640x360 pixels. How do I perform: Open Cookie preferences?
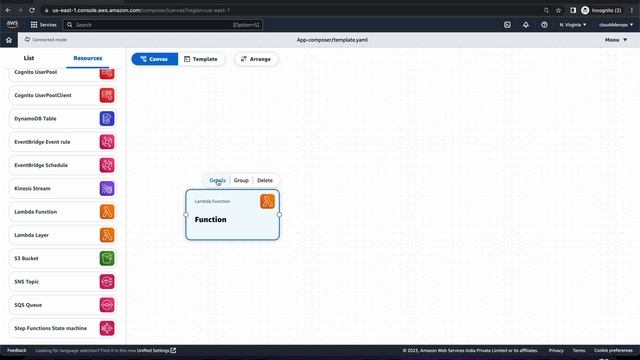613,350
